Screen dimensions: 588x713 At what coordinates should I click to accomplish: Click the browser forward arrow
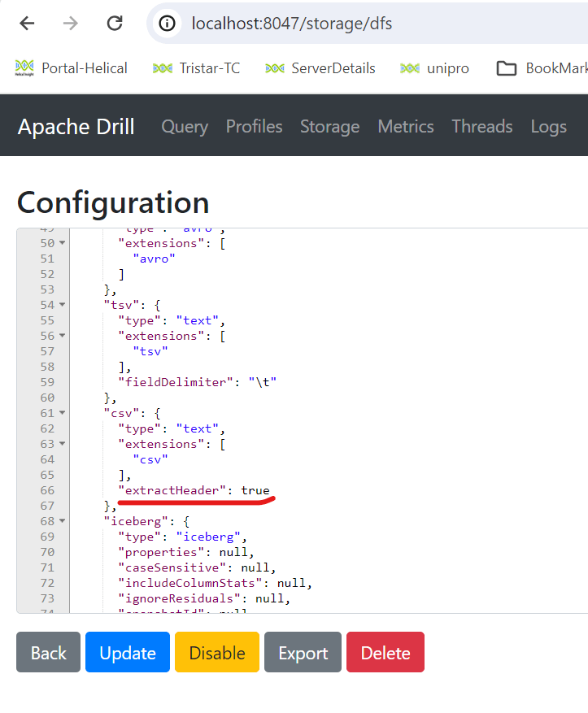pyautogui.click(x=71, y=24)
